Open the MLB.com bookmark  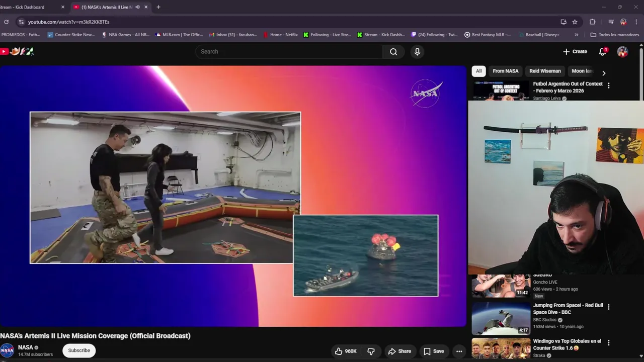(x=179, y=35)
